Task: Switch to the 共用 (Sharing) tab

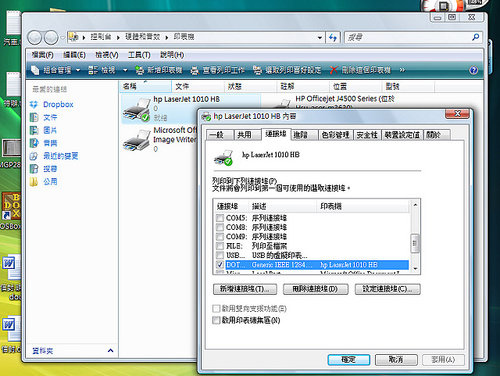Action: click(x=247, y=135)
